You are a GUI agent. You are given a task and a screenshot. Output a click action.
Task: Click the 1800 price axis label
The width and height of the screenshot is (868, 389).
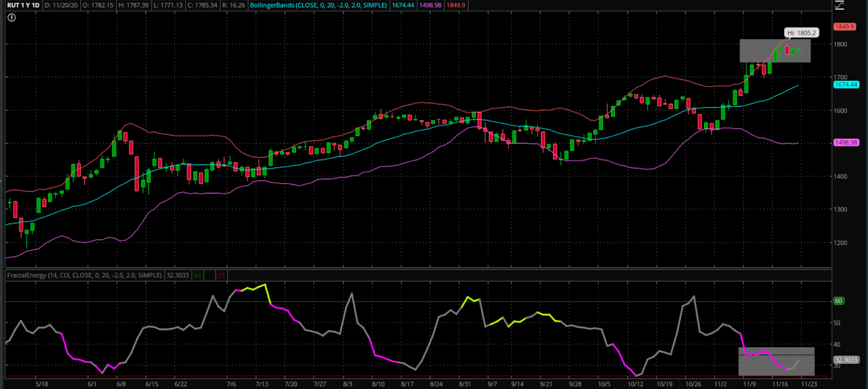pyautogui.click(x=840, y=44)
